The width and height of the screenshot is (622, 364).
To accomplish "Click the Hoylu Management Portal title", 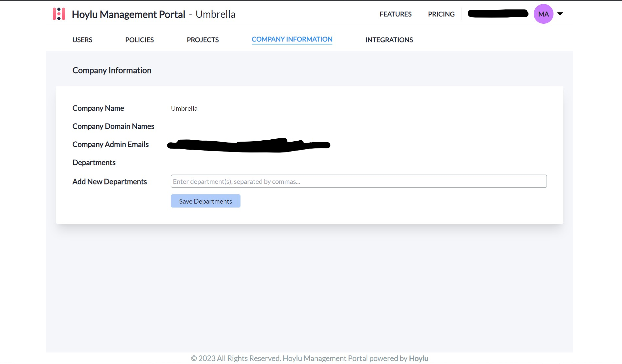I will click(128, 14).
